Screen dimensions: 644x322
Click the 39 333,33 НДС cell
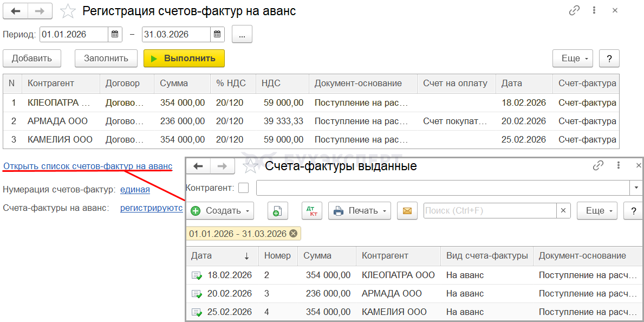click(283, 121)
